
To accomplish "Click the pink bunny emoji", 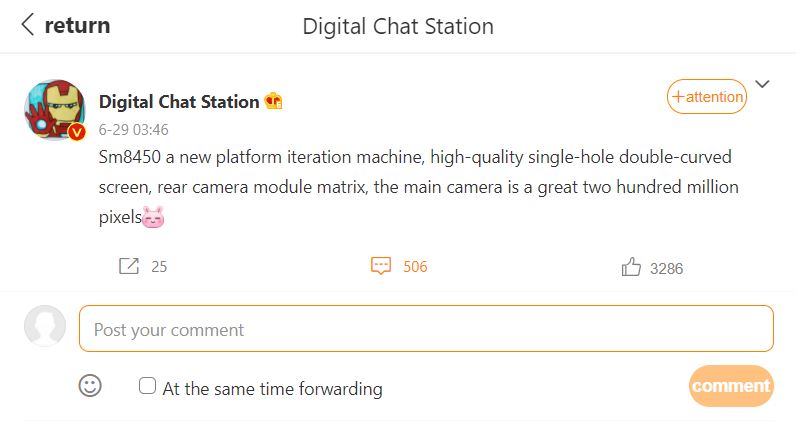I will [153, 215].
